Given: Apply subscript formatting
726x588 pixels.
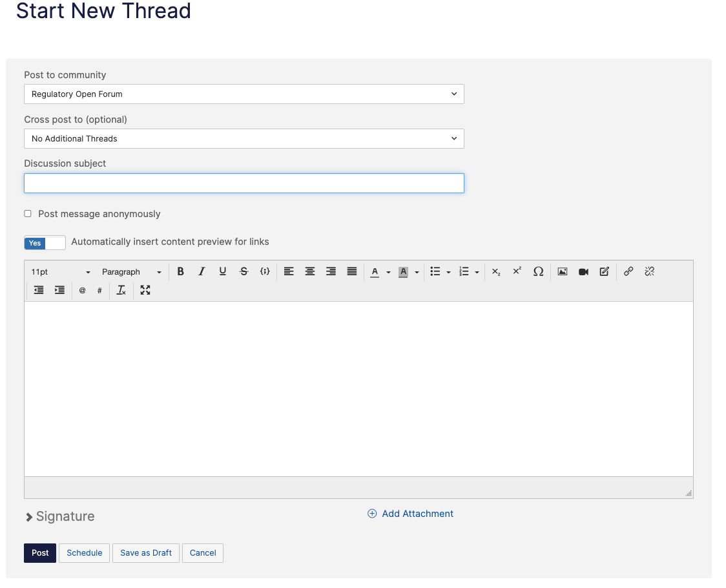Looking at the screenshot, I should [496, 271].
